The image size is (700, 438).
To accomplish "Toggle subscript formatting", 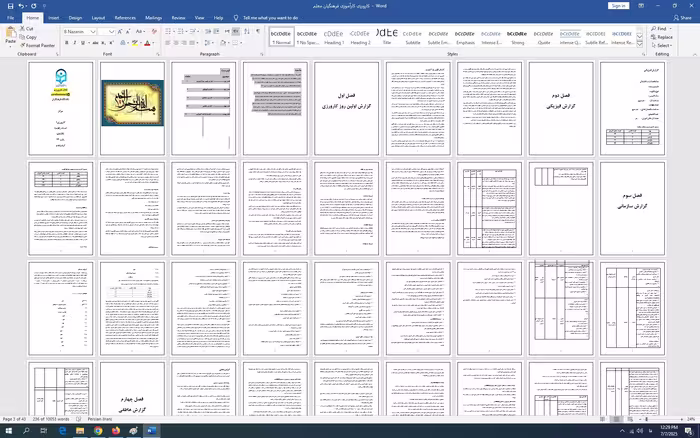I will tap(103, 43).
